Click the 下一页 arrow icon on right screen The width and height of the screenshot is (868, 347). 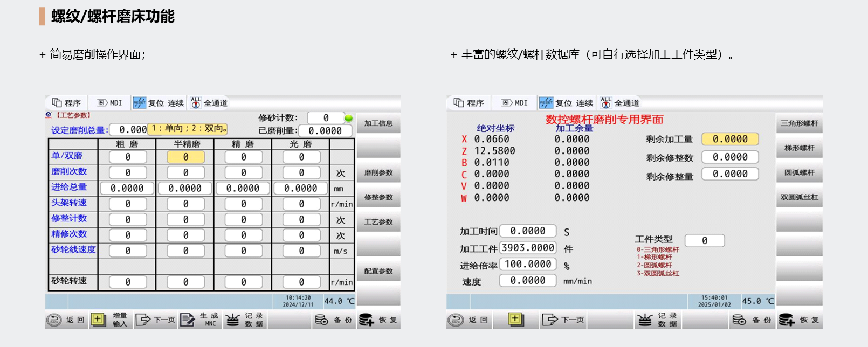click(x=550, y=320)
